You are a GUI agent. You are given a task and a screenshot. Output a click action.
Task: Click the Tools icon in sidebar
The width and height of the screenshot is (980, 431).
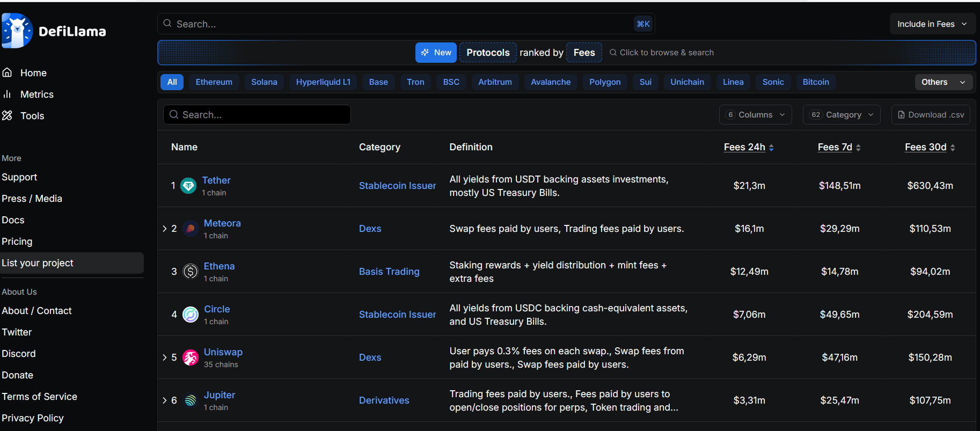coord(8,115)
